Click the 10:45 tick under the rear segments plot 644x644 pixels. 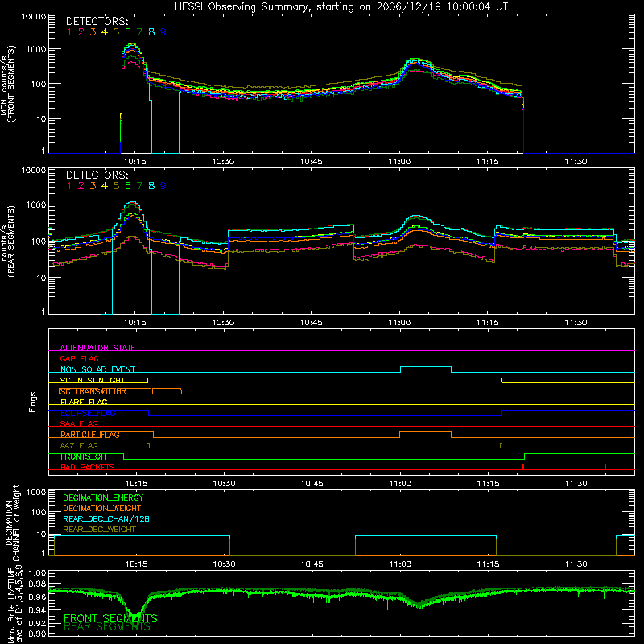coord(311,323)
